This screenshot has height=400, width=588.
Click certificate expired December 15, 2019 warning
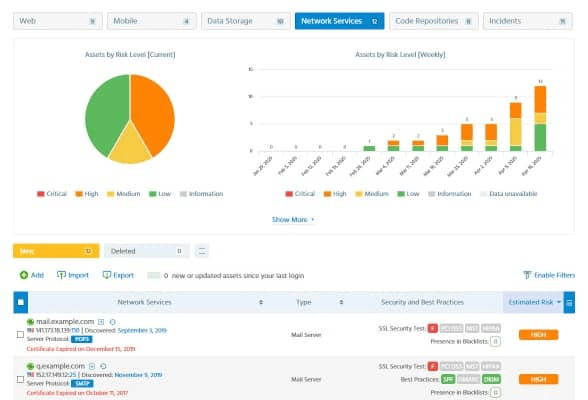[x=81, y=349]
